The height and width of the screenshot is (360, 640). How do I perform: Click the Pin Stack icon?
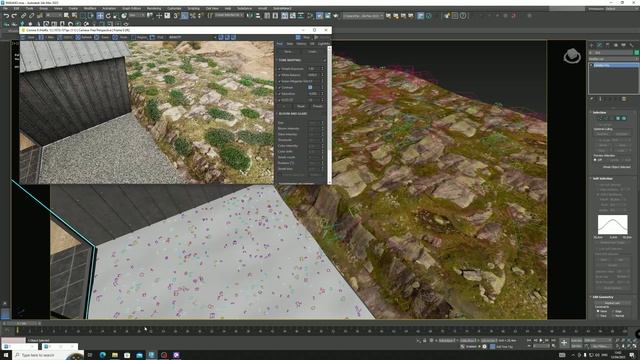tap(592, 99)
